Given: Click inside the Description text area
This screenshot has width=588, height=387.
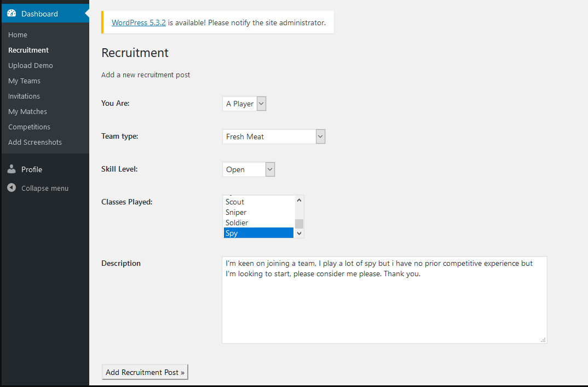Looking at the screenshot, I should click(x=384, y=307).
